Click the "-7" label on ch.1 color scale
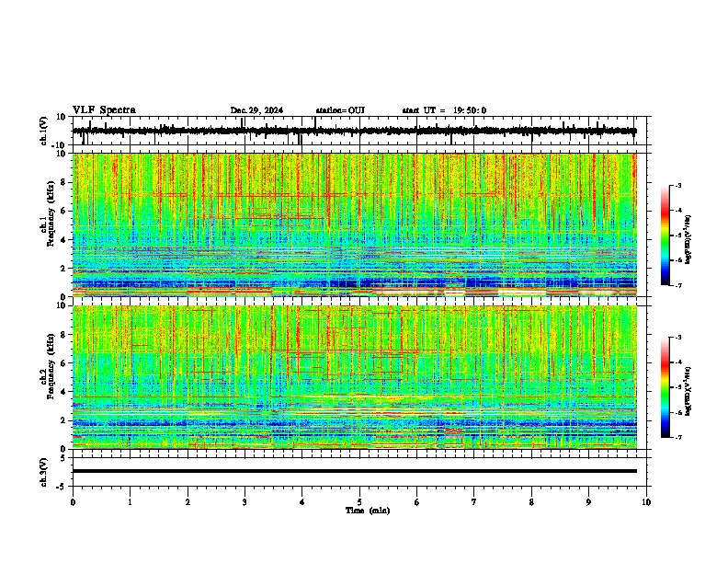The height and width of the screenshot is (563, 728). (678, 285)
